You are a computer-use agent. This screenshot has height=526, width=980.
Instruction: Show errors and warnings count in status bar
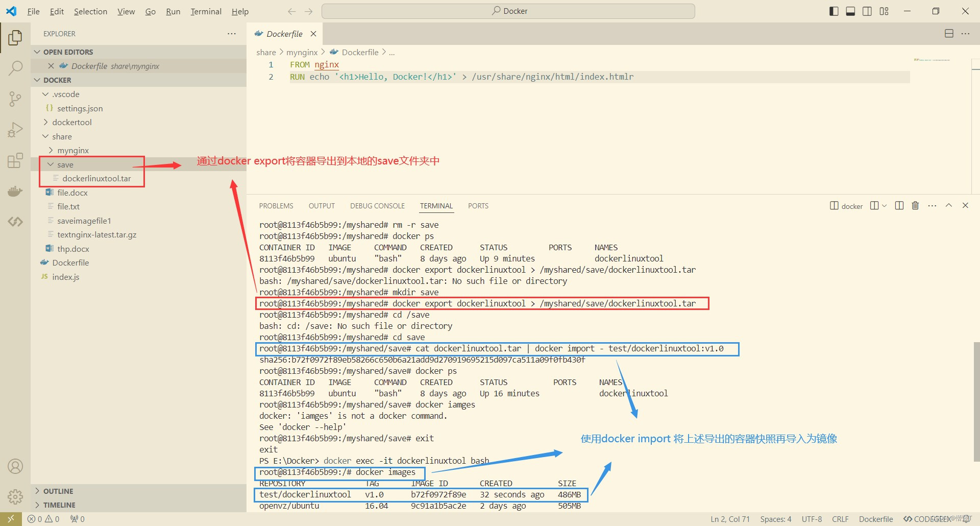(44, 519)
